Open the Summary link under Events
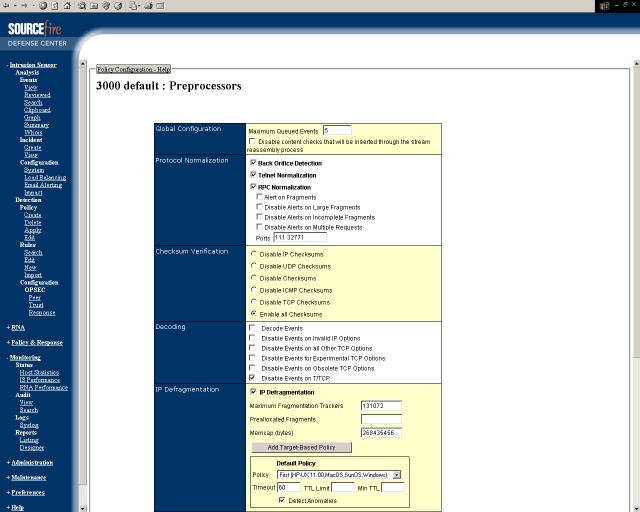The height and width of the screenshot is (512, 640). 36,125
